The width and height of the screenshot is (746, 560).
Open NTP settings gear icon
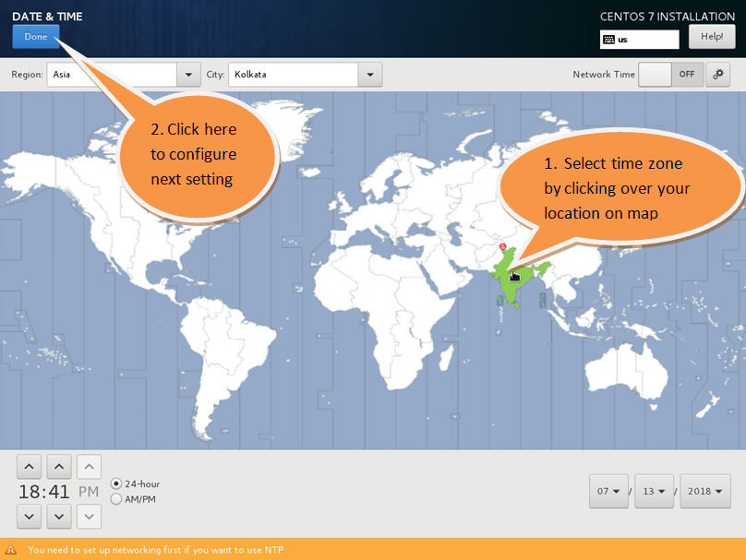click(718, 74)
